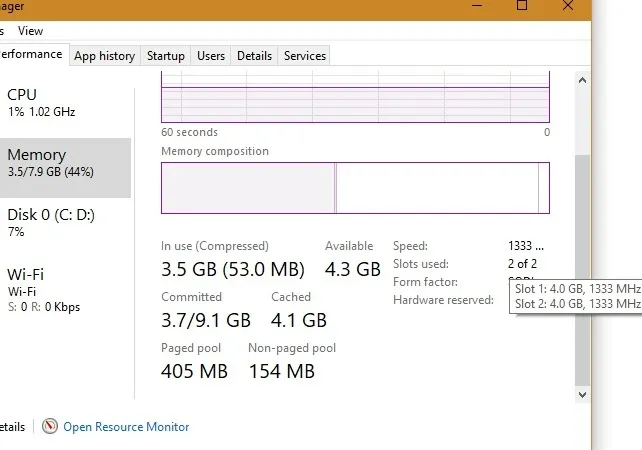Viewport: 642px width, 450px height.
Task: Click the scrollbar down arrow
Action: pos(582,395)
